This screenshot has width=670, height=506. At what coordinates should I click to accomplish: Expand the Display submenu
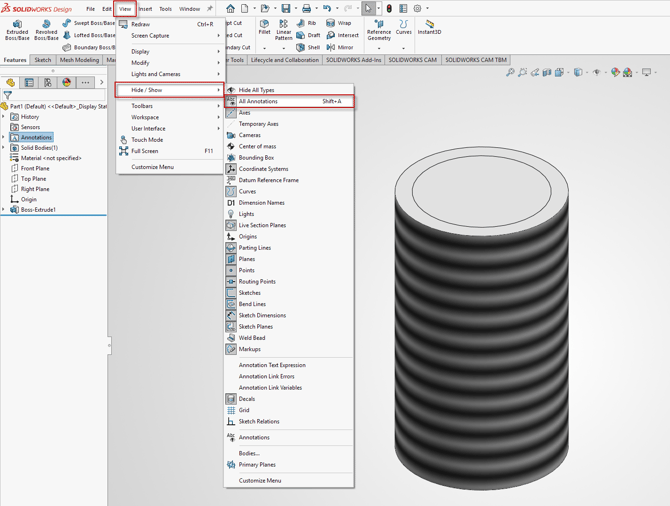[x=170, y=51]
